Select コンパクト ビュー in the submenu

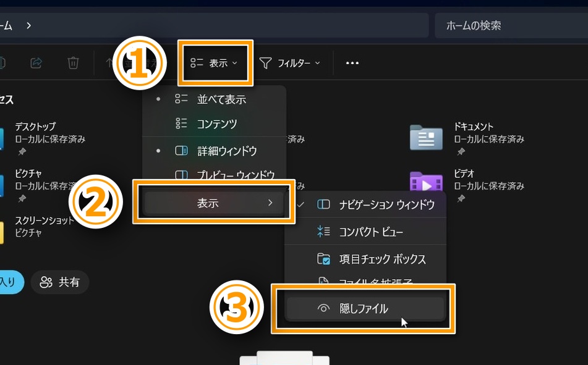click(370, 232)
